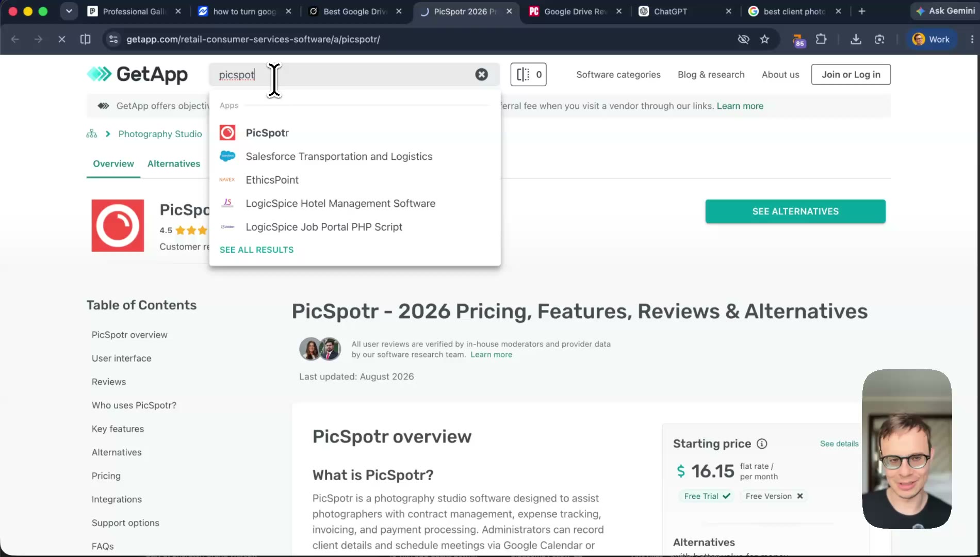Click the reviewer moderators avatar image

pyautogui.click(x=320, y=349)
